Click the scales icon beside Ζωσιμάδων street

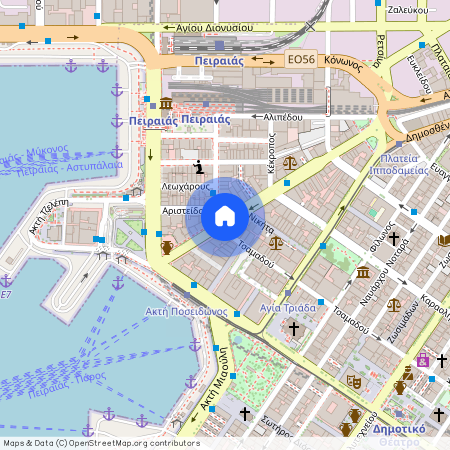pos(394,305)
